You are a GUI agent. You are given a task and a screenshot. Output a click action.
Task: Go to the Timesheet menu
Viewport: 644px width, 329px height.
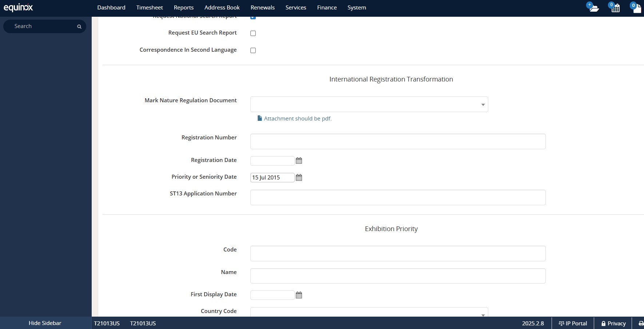click(x=150, y=8)
